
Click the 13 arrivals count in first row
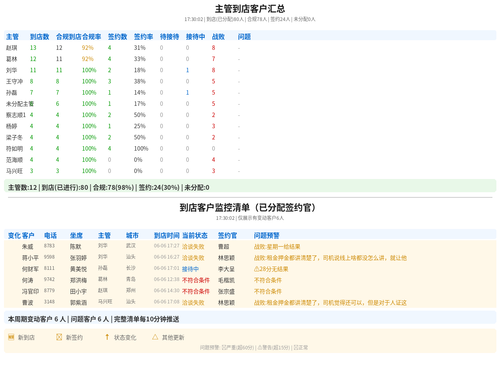(x=33, y=48)
